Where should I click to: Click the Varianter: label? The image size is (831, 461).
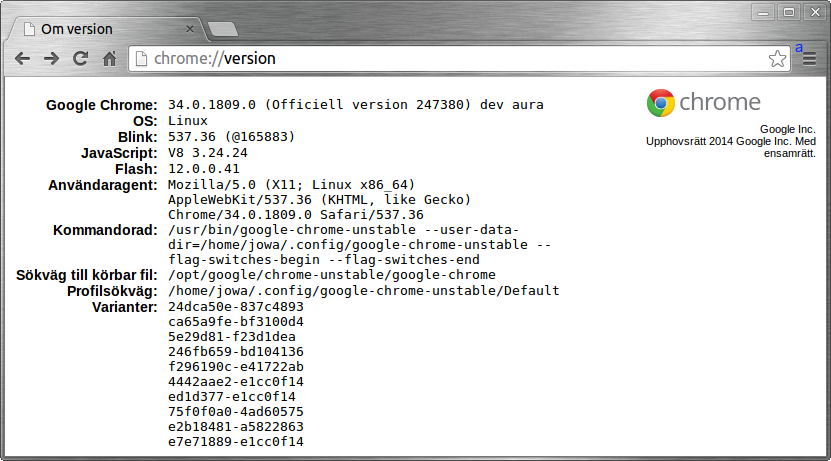125,307
